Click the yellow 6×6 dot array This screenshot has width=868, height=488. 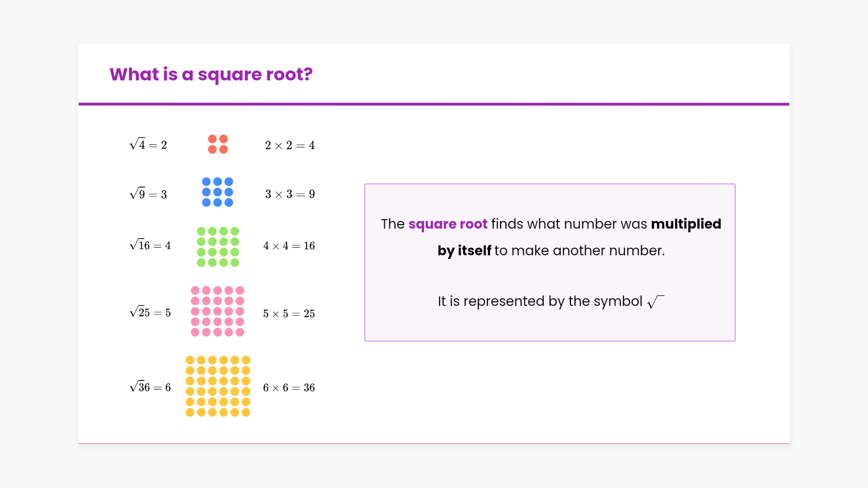coord(218,386)
